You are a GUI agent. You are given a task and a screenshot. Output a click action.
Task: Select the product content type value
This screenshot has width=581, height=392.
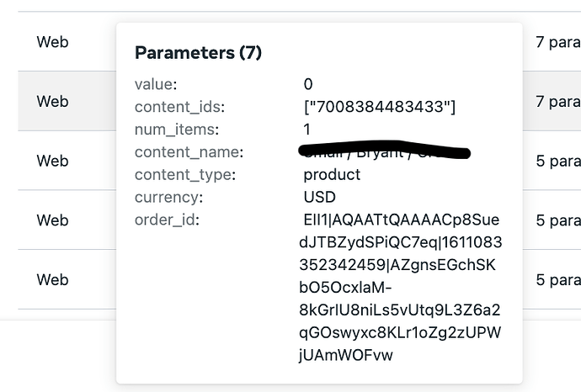tap(332, 175)
